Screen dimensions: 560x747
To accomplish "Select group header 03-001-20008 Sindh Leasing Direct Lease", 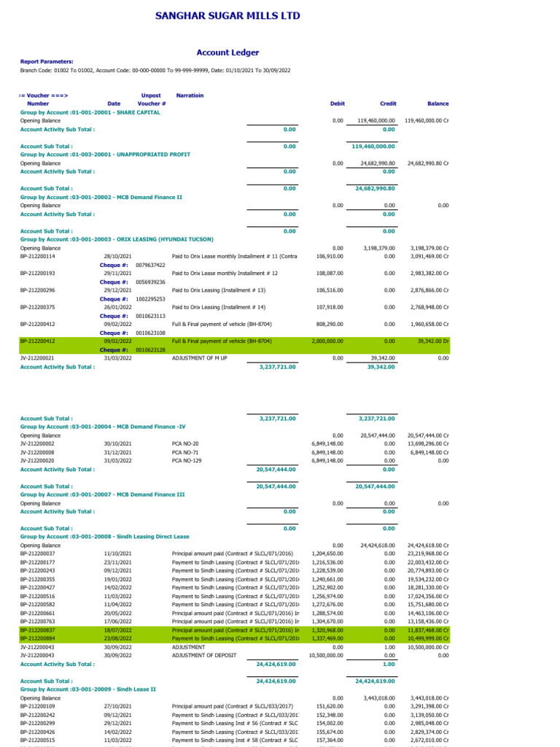I will click(x=105, y=536).
